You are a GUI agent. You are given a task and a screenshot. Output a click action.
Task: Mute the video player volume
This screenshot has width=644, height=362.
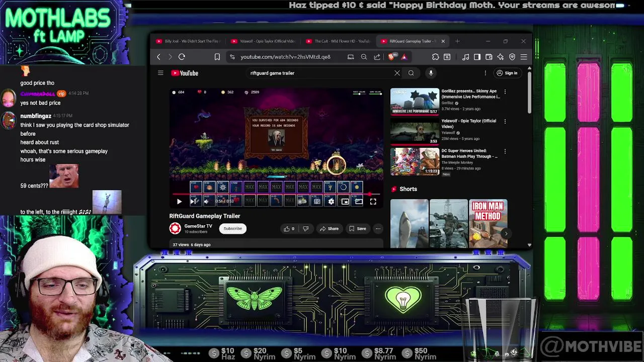pyautogui.click(x=206, y=202)
